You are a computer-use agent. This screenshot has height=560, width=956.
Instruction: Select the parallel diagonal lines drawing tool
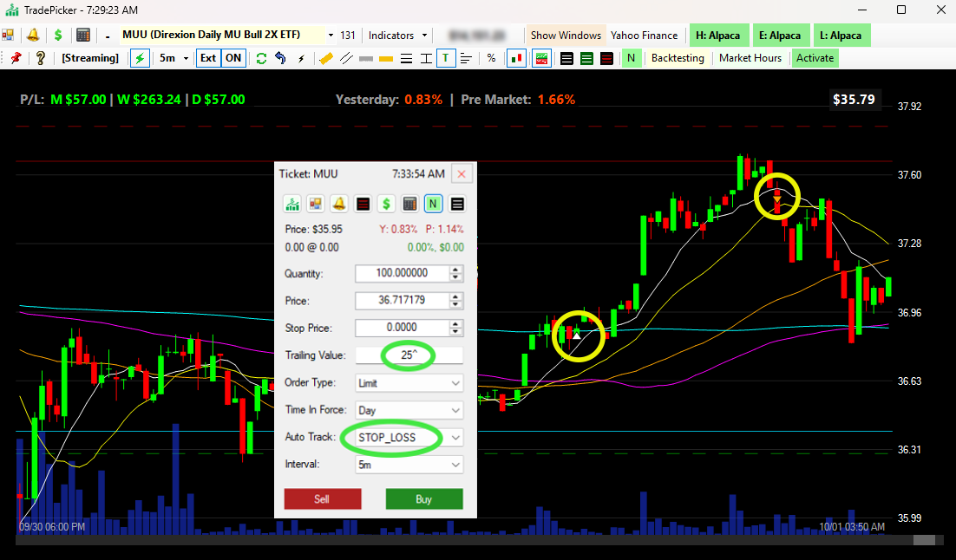[346, 58]
